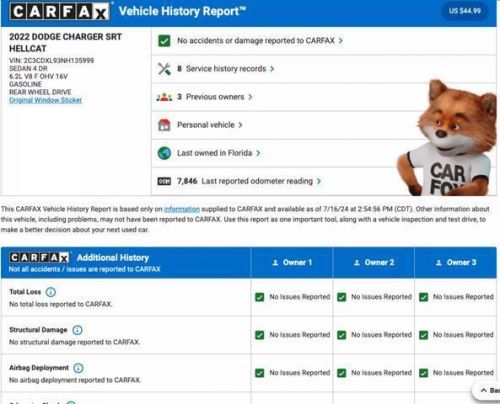Click Owner 2 Structural Damage checkmark

tap(341, 335)
